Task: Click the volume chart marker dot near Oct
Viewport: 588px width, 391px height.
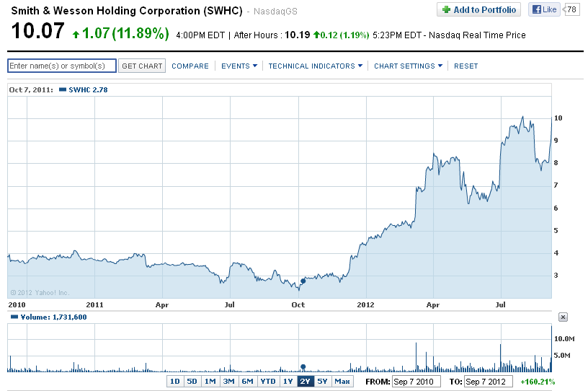Action: [x=303, y=366]
